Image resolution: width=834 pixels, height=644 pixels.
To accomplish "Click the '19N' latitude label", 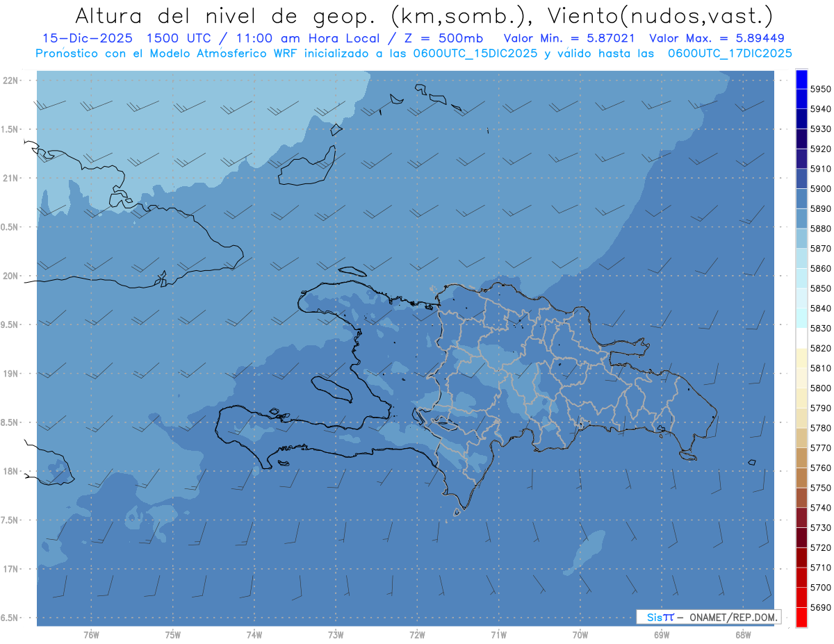I will pos(10,374).
